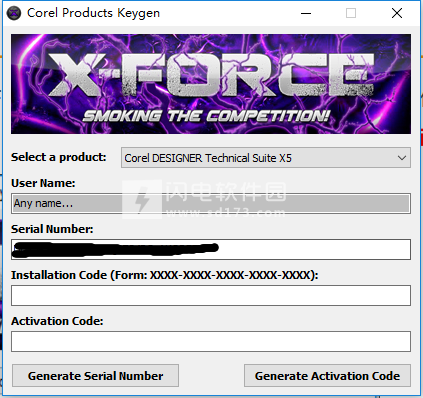Focus the Installation Code input box
Screen dimensions: 423x398
click(x=211, y=295)
